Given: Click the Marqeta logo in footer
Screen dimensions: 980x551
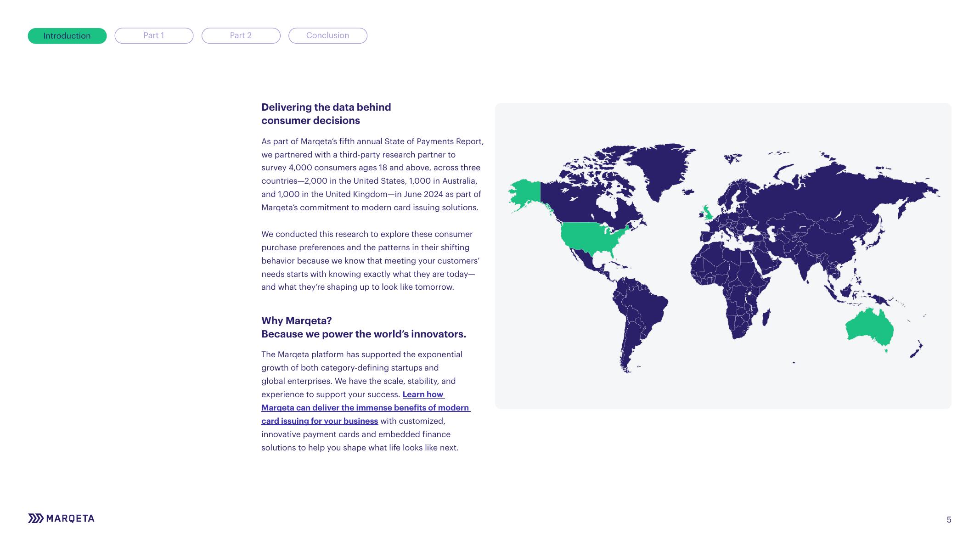Looking at the screenshot, I should 61,518.
